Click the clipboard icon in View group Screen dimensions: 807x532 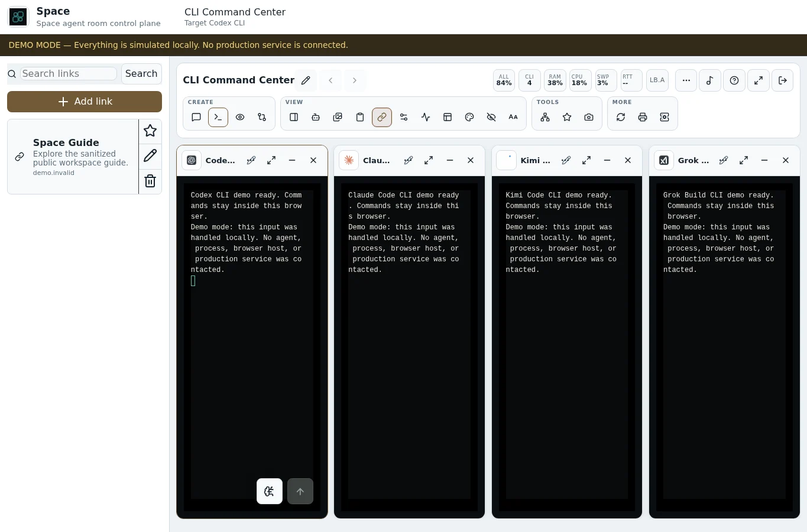(x=359, y=117)
